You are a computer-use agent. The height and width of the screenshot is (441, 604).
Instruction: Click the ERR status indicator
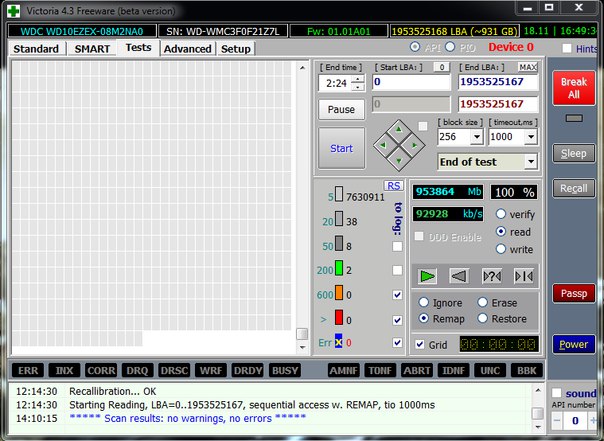click(28, 371)
